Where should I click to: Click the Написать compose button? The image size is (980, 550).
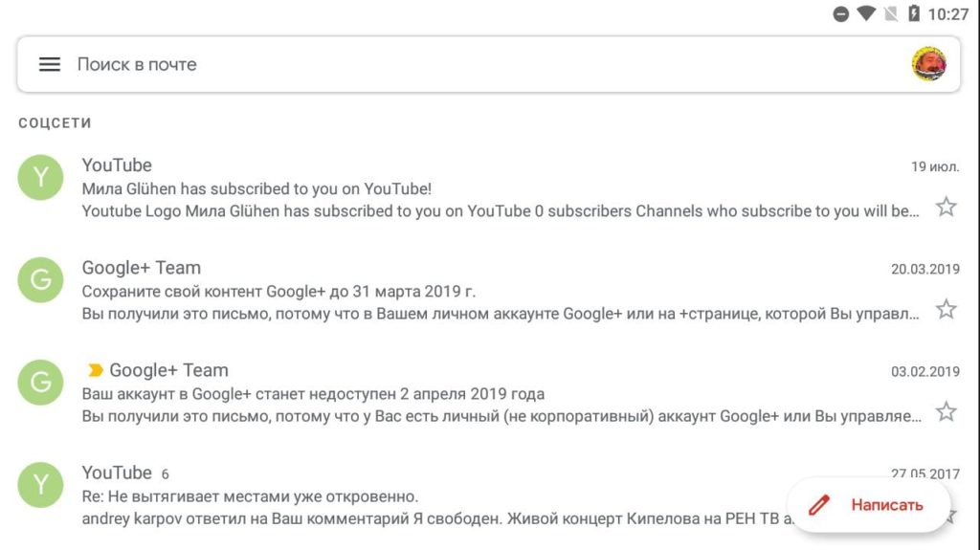click(869, 505)
